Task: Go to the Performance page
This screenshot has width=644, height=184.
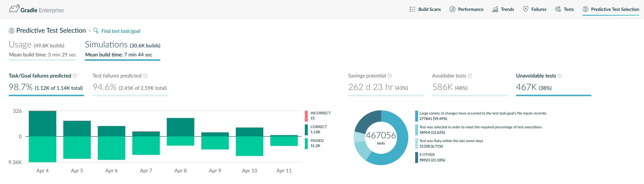Action: click(x=467, y=9)
